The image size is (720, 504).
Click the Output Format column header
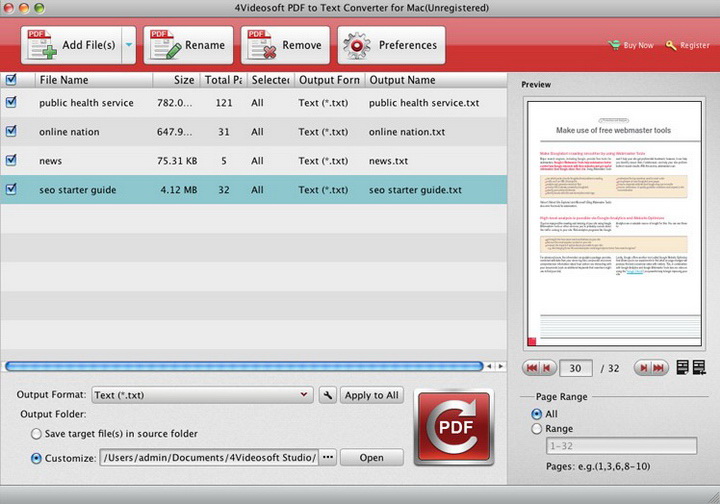tap(329, 80)
